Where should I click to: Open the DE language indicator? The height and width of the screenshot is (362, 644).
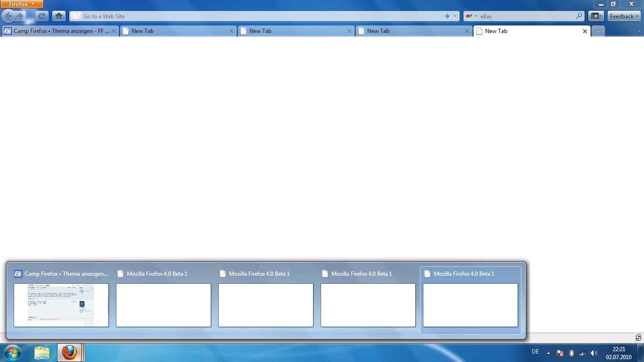[x=535, y=352]
